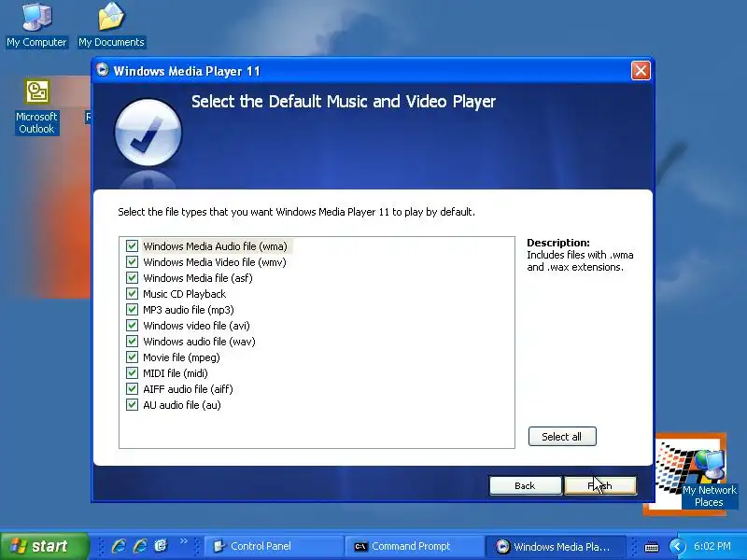Open My Computer desktop icon
This screenshot has width=747, height=560.
point(36,26)
